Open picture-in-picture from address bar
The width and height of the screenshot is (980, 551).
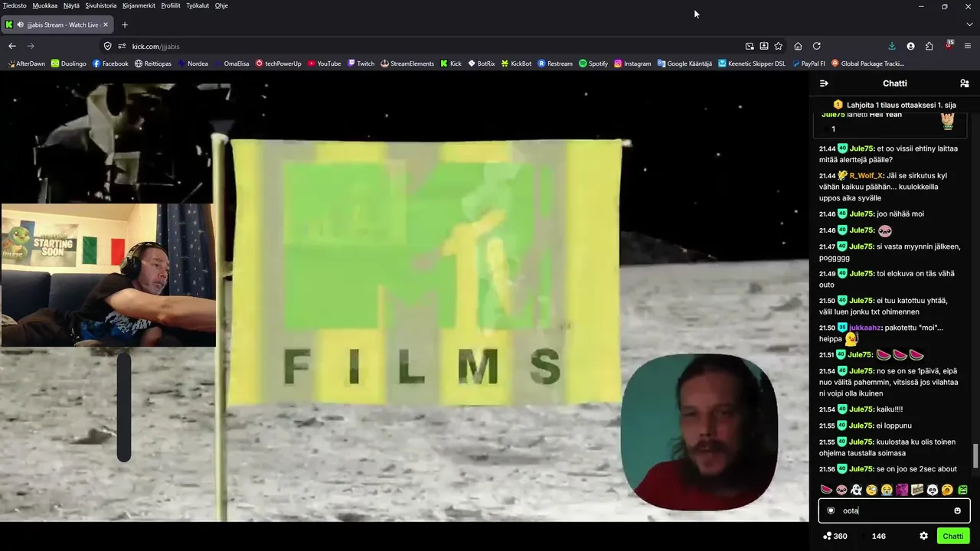tap(750, 46)
